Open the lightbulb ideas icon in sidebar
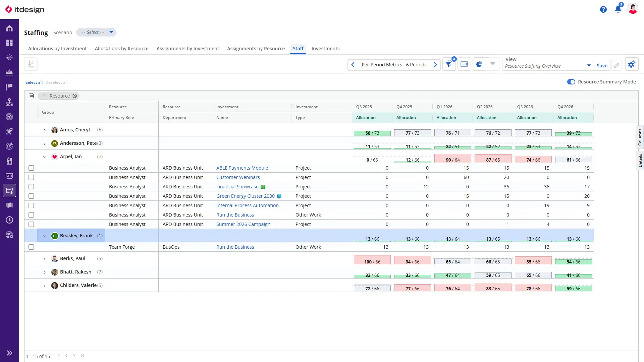This screenshot has width=644, height=362. click(x=9, y=58)
